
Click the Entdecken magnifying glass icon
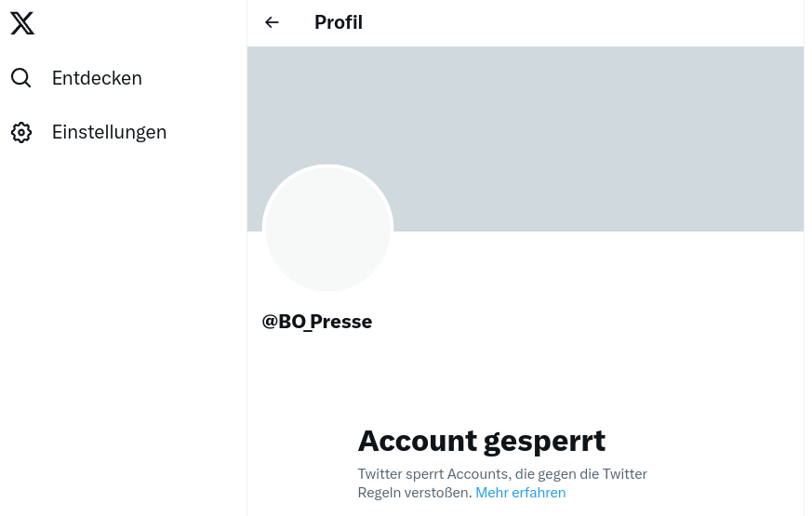[x=21, y=78]
